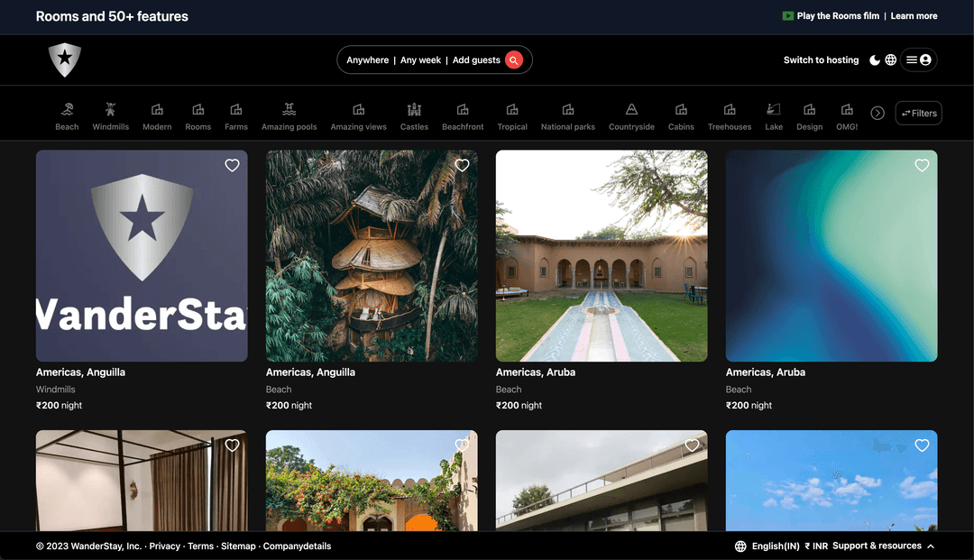This screenshot has height=560, width=974.
Task: Favorite the WanderStay logo Anguilla listing
Action: click(233, 165)
